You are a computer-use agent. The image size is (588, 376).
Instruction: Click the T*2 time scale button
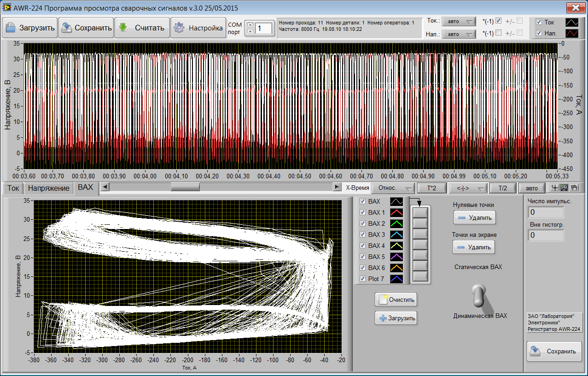click(x=431, y=188)
